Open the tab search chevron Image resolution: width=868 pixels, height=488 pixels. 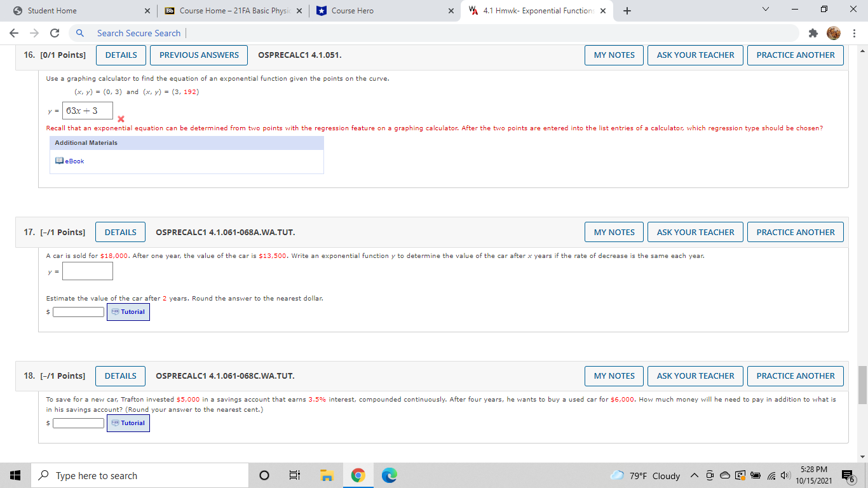click(765, 11)
